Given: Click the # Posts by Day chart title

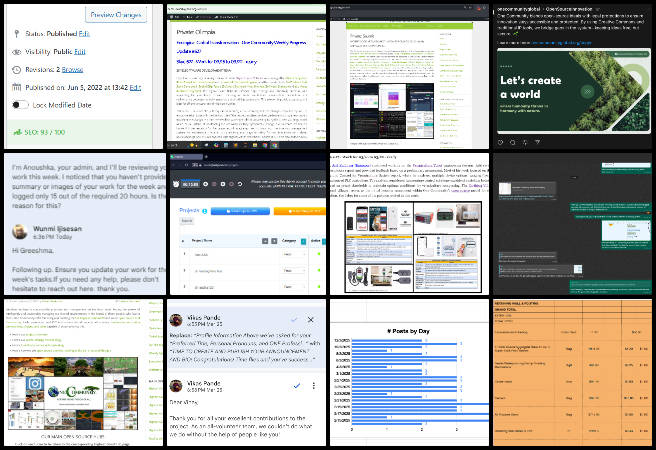Looking at the screenshot, I should [408, 331].
